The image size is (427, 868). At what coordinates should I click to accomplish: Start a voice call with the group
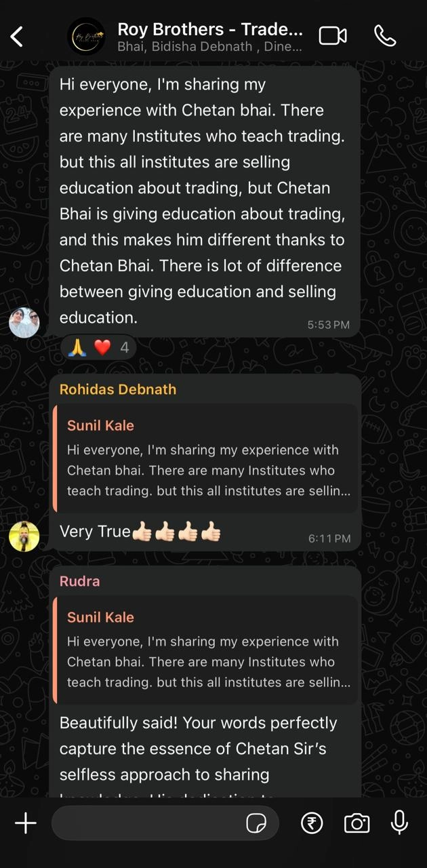point(385,36)
